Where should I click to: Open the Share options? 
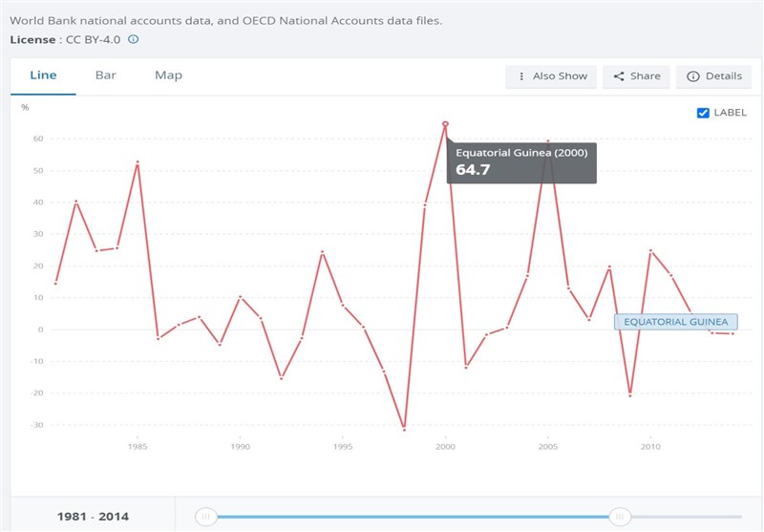tap(636, 76)
